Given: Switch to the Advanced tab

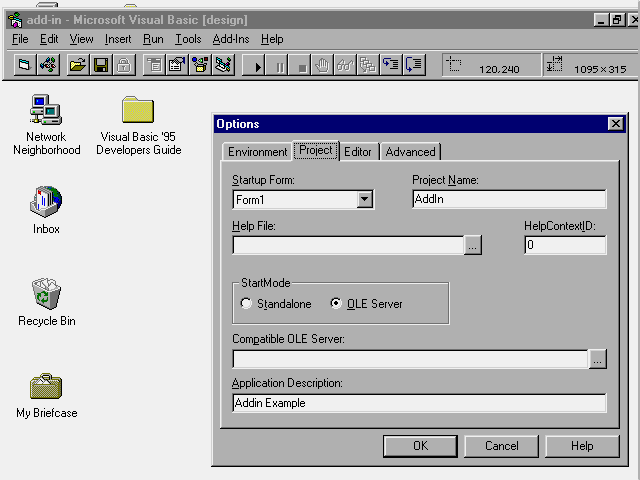Looking at the screenshot, I should [x=410, y=152].
